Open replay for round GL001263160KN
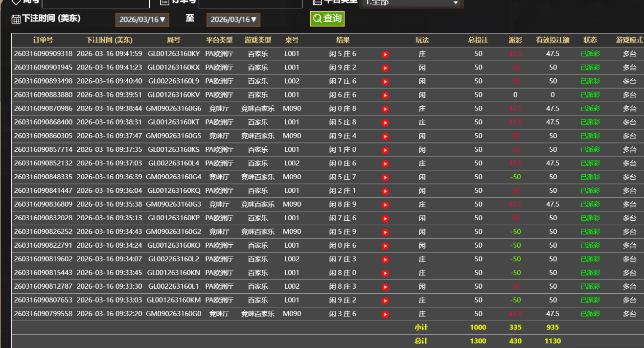The image size is (644, 348). pyautogui.click(x=385, y=274)
